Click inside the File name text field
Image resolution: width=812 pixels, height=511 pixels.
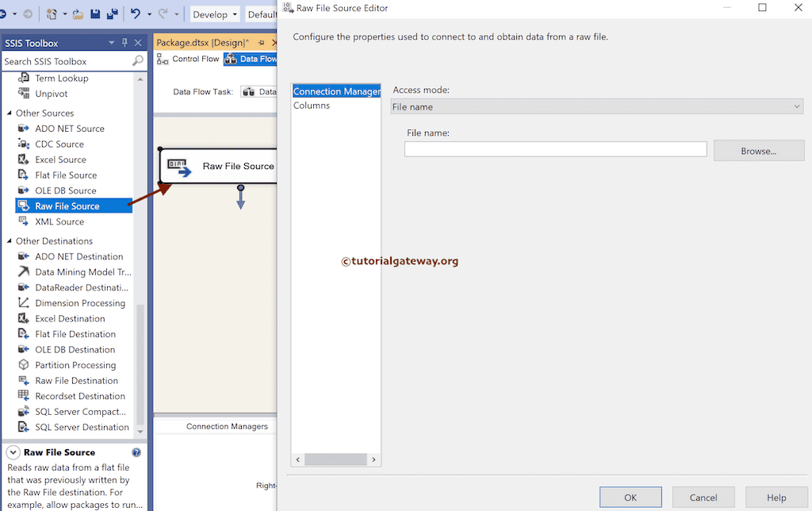tap(555, 148)
